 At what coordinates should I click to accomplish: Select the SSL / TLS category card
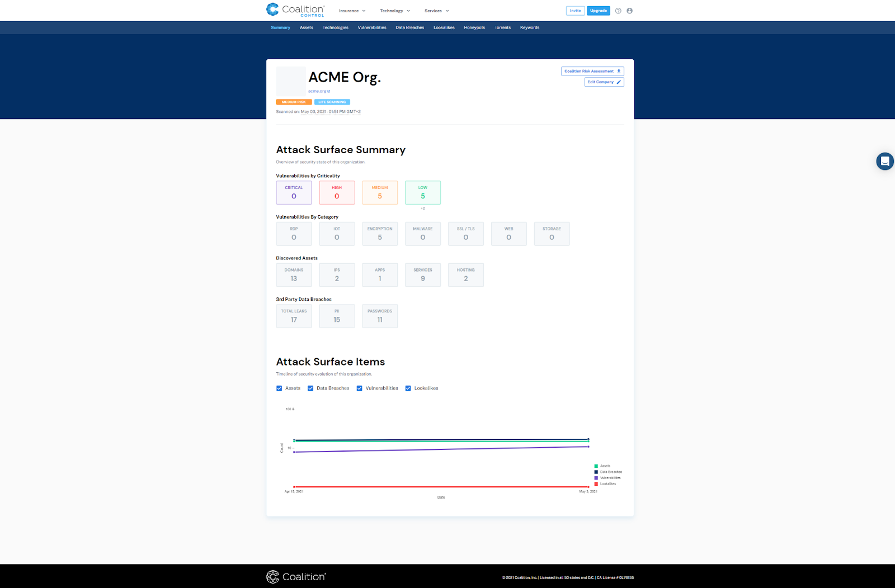(466, 234)
